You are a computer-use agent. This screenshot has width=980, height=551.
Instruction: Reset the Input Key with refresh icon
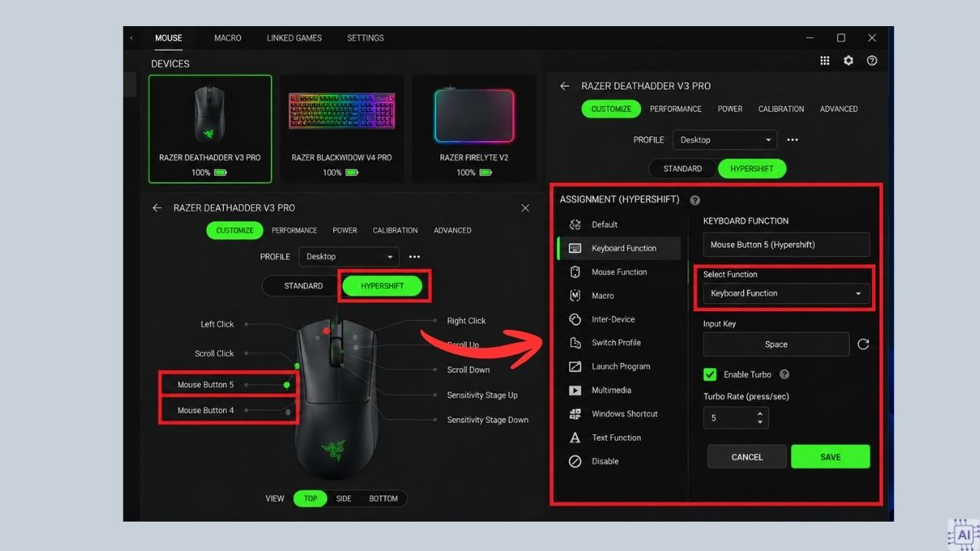click(863, 344)
